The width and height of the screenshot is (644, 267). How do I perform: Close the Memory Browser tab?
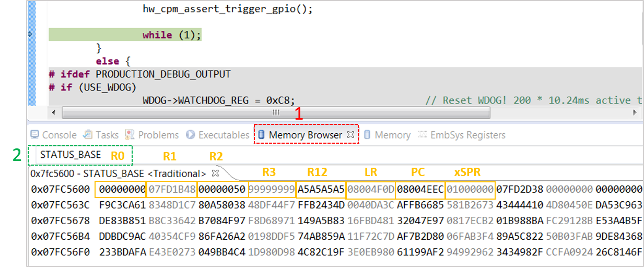coord(350,135)
